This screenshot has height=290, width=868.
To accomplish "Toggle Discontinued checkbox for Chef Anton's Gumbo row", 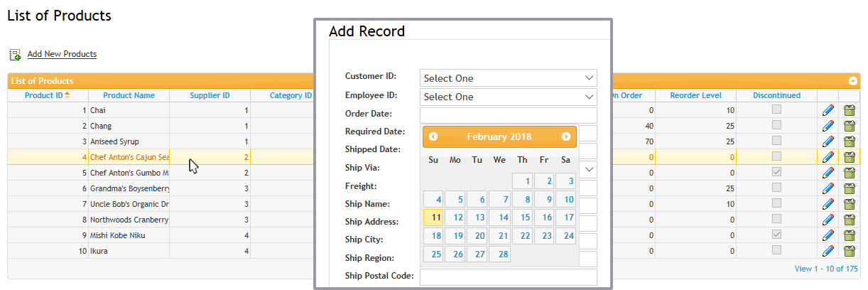I will click(x=777, y=172).
